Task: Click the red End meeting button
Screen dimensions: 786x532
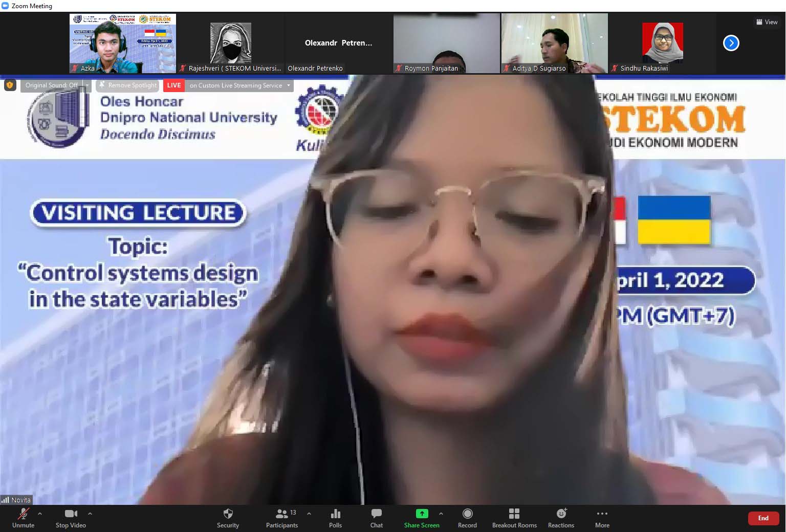Action: [763, 518]
